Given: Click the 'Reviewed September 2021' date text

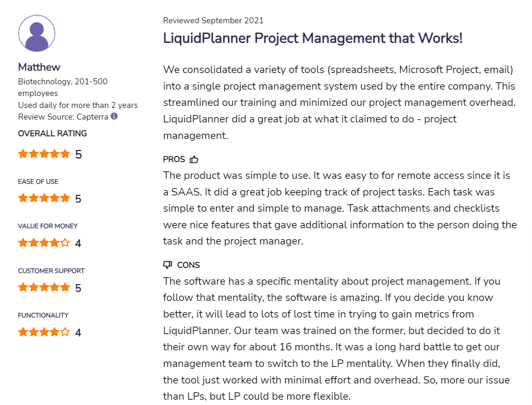Looking at the screenshot, I should click(x=213, y=20).
